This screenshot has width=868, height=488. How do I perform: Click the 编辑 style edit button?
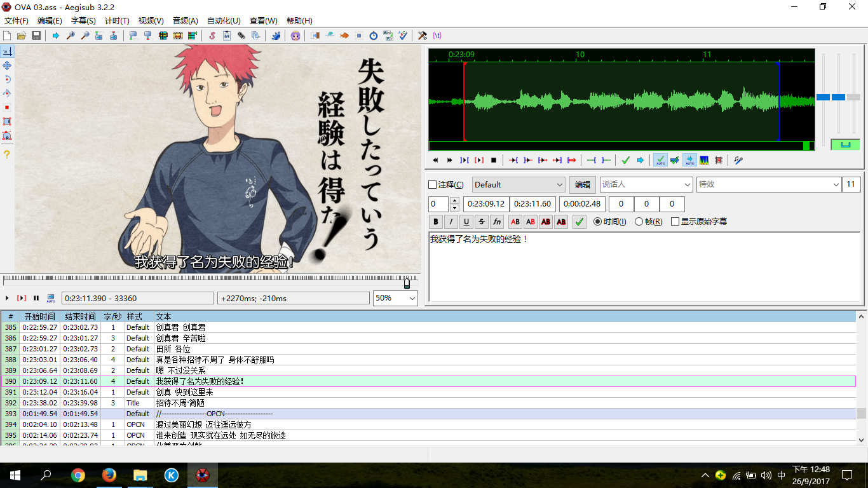pos(583,184)
